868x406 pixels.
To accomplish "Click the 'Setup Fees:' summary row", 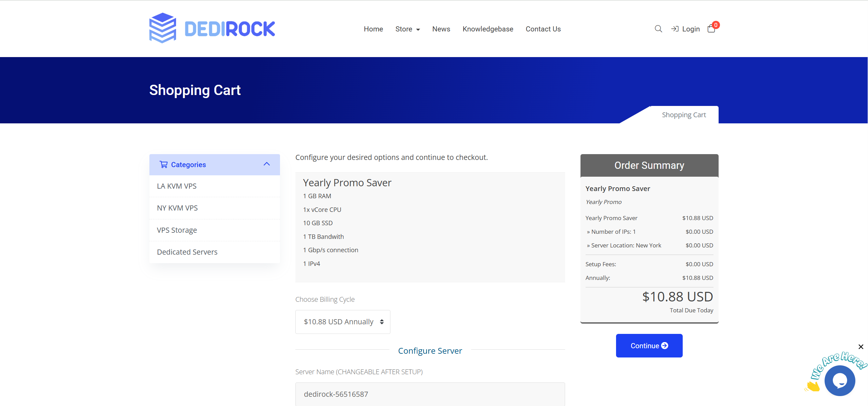I will (x=649, y=264).
